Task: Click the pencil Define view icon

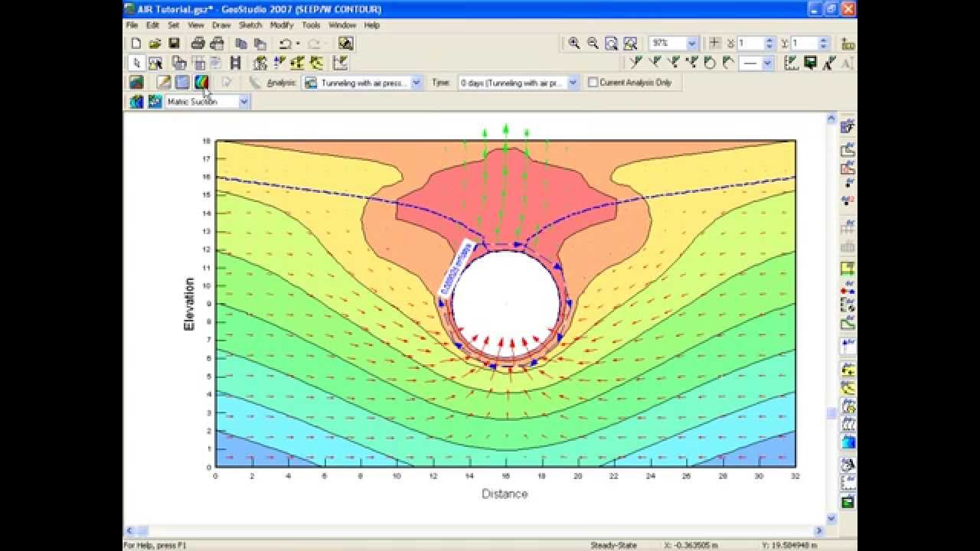Action: click(163, 83)
